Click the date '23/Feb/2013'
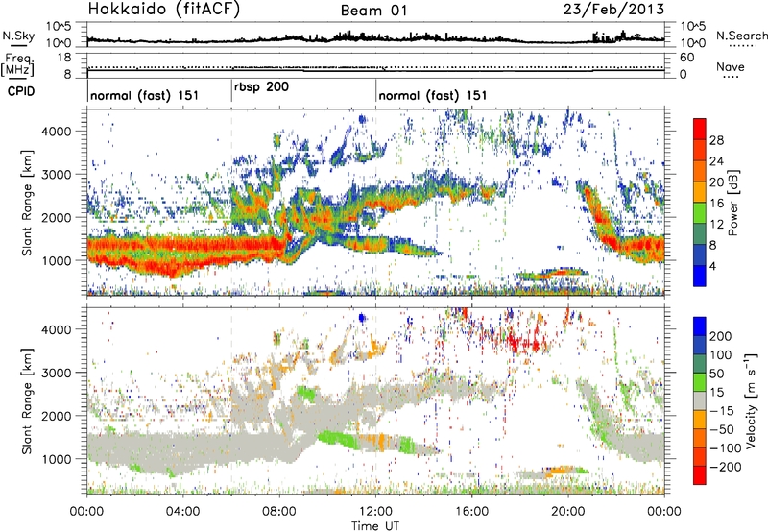Image resolution: width=768 pixels, height=532 pixels. point(613,10)
